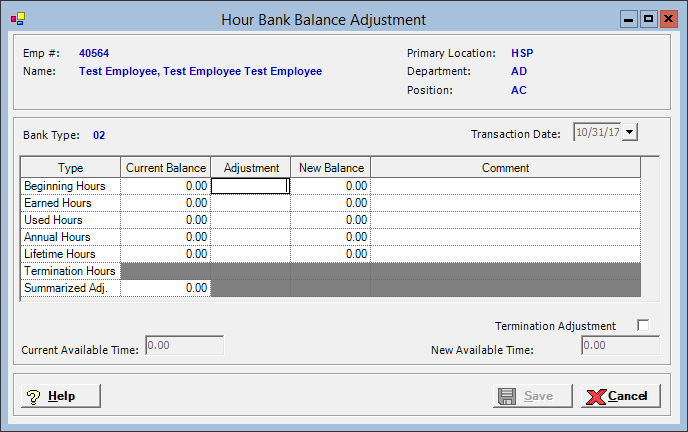Click the Beginning Hours Adjustment cell

click(251, 186)
